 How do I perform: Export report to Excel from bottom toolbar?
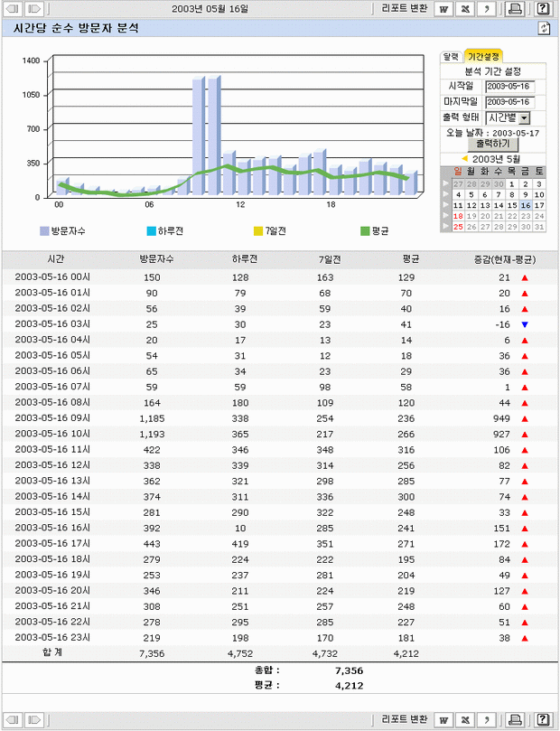click(465, 720)
